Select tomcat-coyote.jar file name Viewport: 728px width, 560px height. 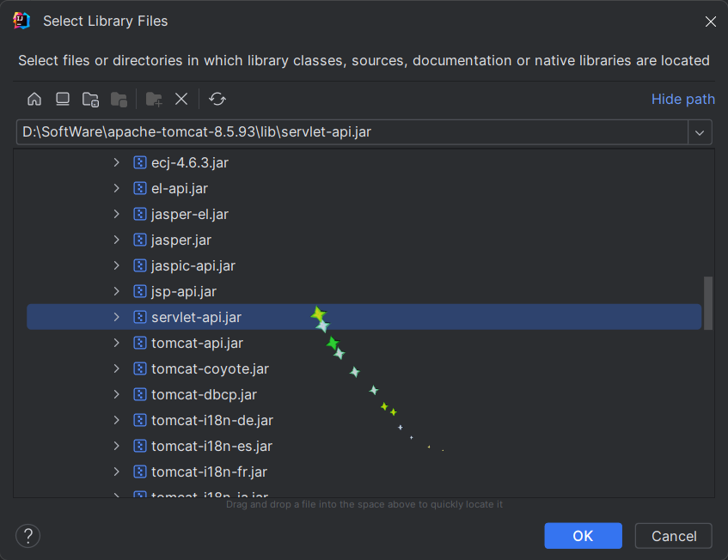211,368
